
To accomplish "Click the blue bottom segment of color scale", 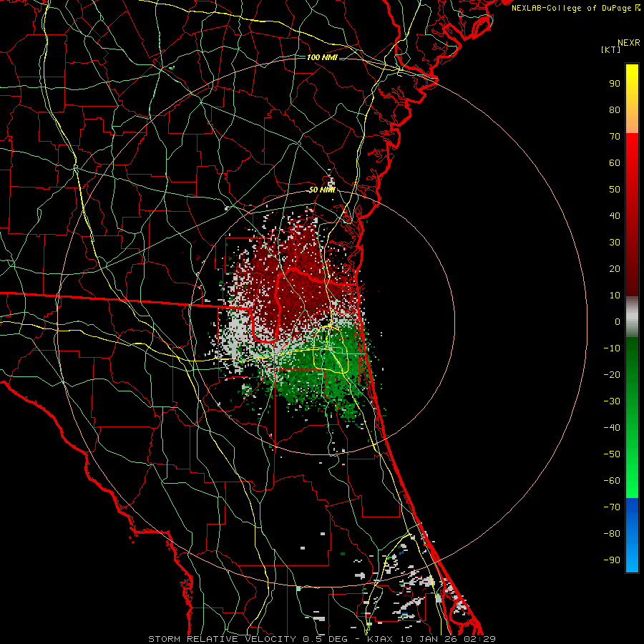I will [632, 535].
